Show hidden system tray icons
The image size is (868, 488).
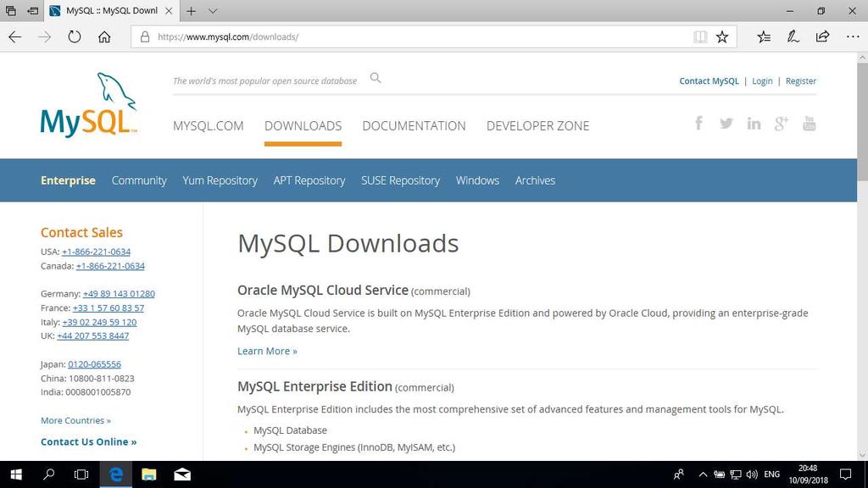(x=703, y=474)
